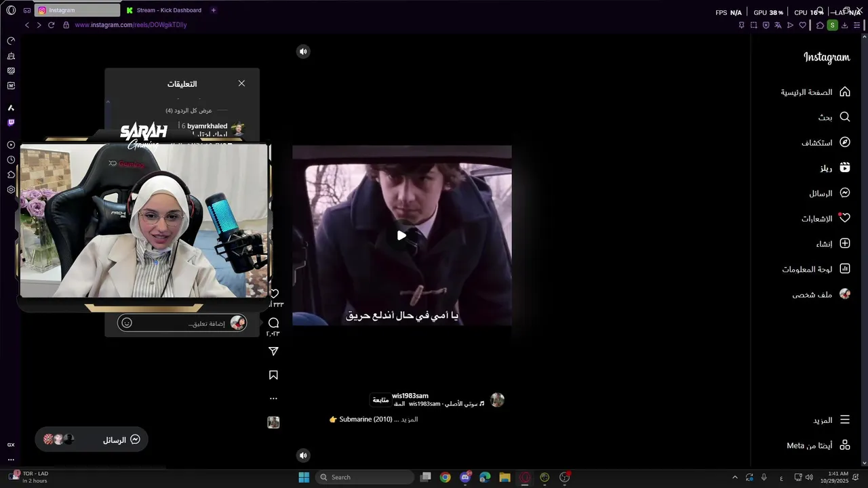Image resolution: width=868 pixels, height=488 pixels.
Task: Open GX Cleaner in Opera sidebar
Action: click(x=11, y=56)
